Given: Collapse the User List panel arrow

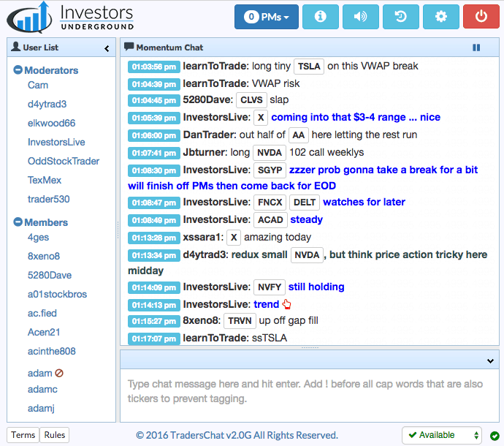Looking at the screenshot, I should [x=107, y=48].
